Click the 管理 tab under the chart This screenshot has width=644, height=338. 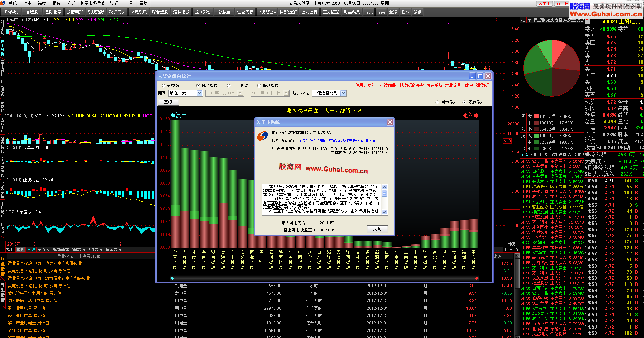[x=31, y=250]
